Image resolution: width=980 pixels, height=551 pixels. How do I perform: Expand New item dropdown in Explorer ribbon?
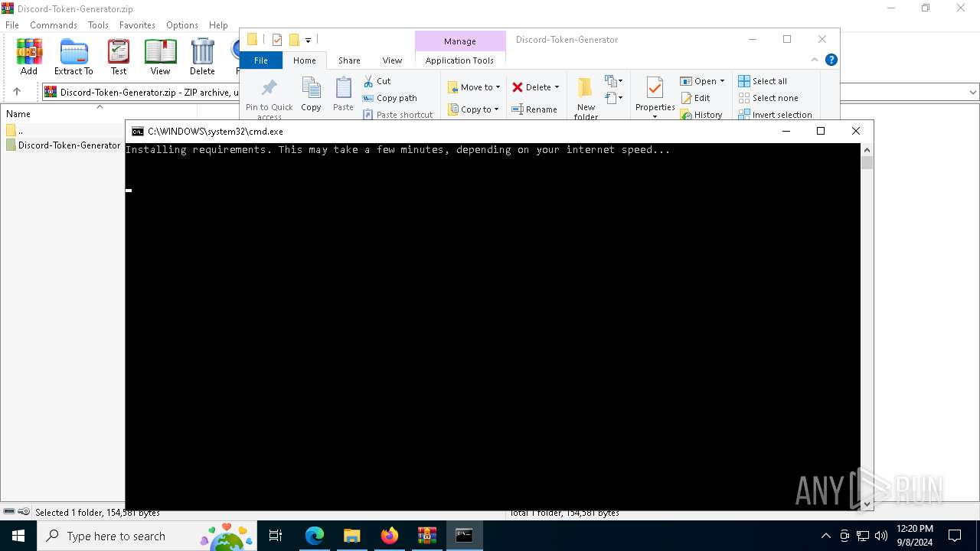point(613,81)
